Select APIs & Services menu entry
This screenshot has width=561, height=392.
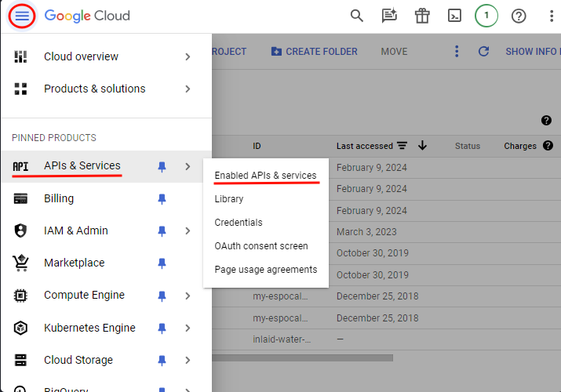[82, 165]
